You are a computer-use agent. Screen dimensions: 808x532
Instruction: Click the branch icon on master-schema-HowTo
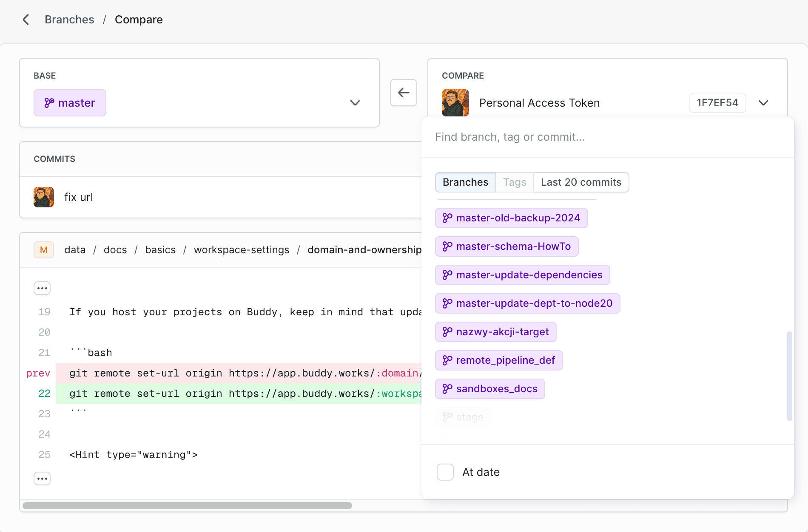447,246
